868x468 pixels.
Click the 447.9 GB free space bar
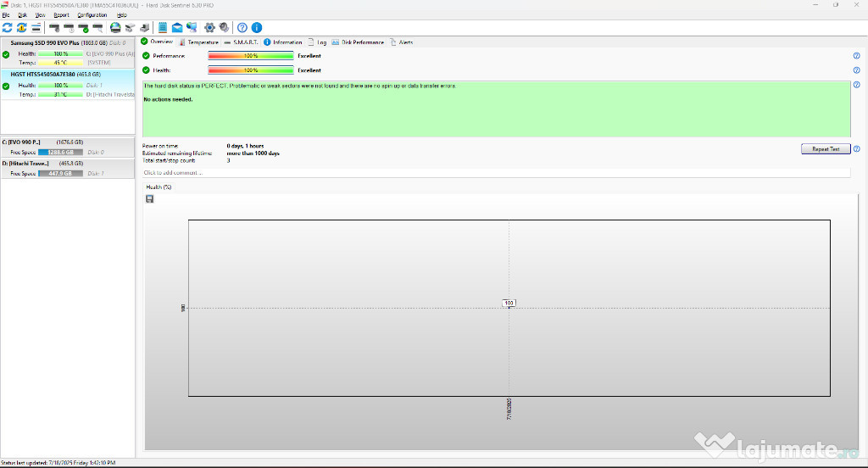[60, 173]
